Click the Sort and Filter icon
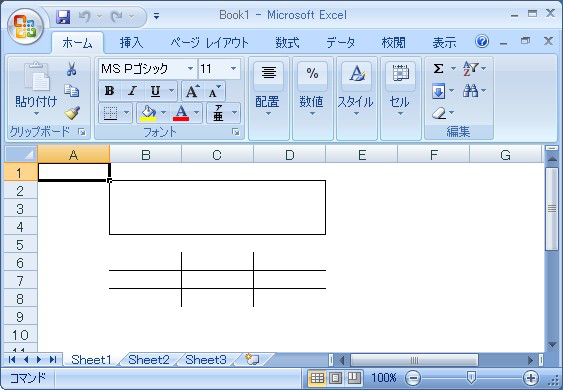The width and height of the screenshot is (563, 390). pyautogui.click(x=471, y=68)
